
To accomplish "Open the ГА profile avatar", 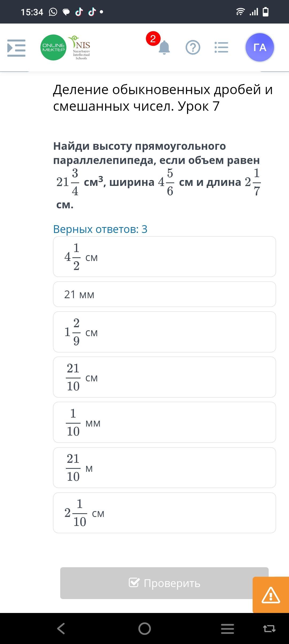I will (260, 47).
